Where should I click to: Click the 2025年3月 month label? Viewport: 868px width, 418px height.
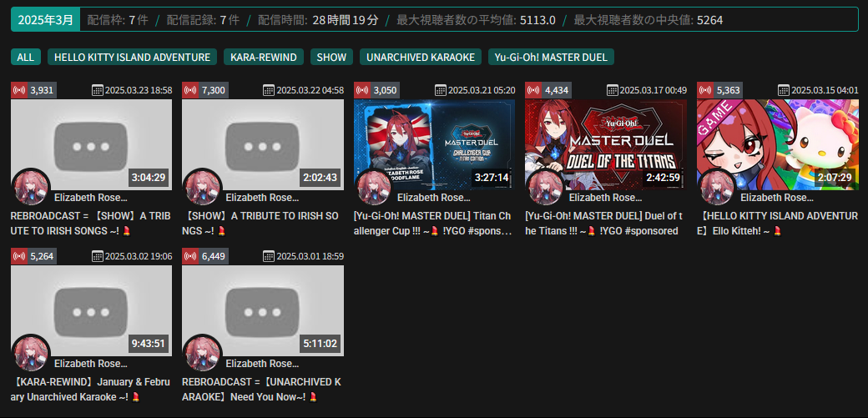pyautogui.click(x=45, y=20)
